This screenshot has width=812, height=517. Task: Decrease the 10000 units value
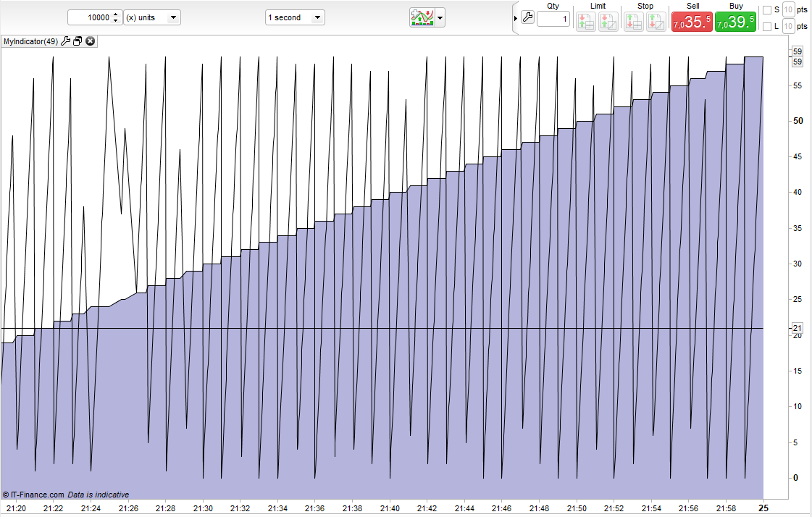point(115,21)
